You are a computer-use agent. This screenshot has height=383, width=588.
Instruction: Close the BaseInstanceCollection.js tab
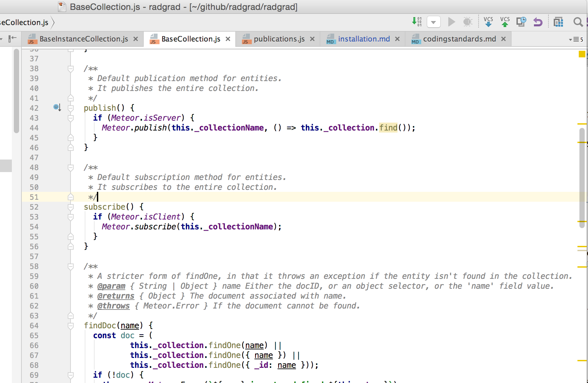click(135, 39)
